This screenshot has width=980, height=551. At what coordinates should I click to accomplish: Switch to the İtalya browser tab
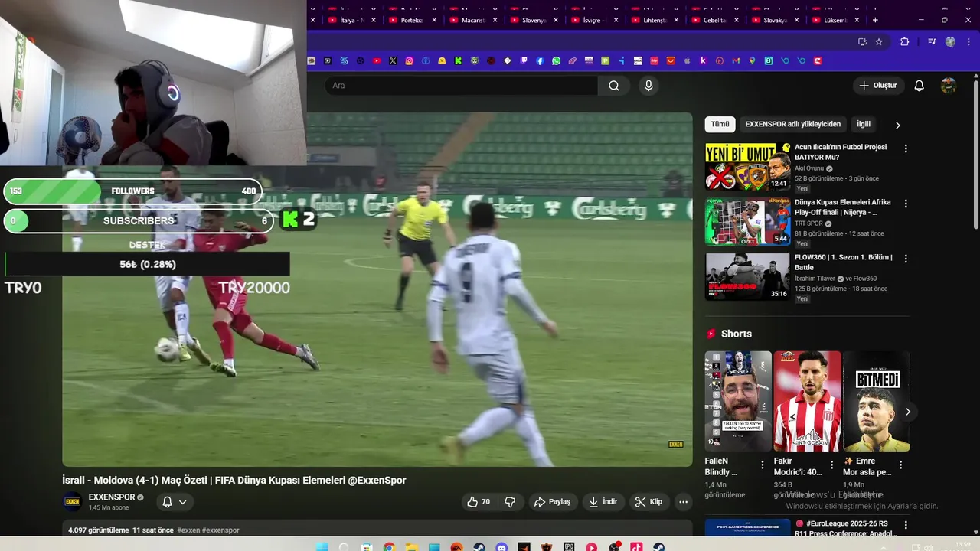coord(351,20)
